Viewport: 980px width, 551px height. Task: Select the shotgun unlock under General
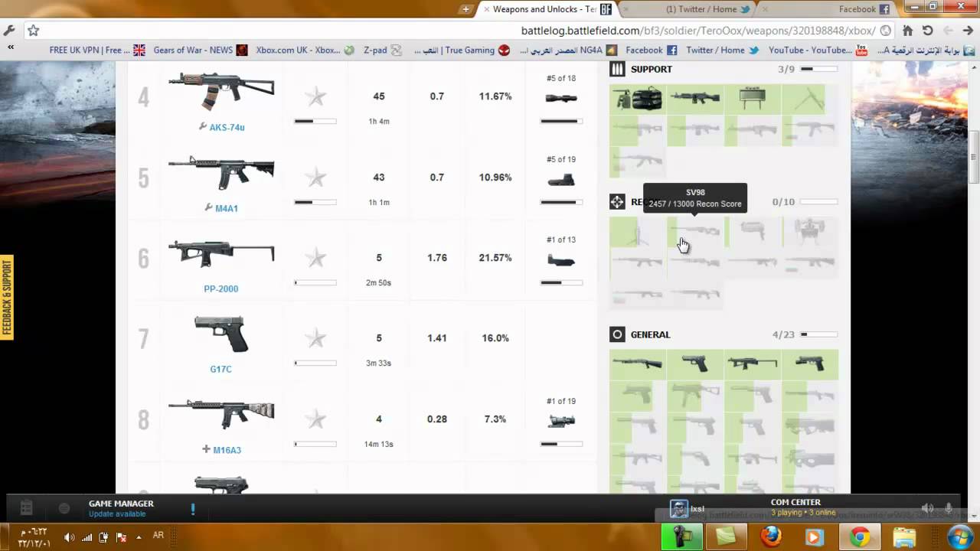pyautogui.click(x=638, y=364)
